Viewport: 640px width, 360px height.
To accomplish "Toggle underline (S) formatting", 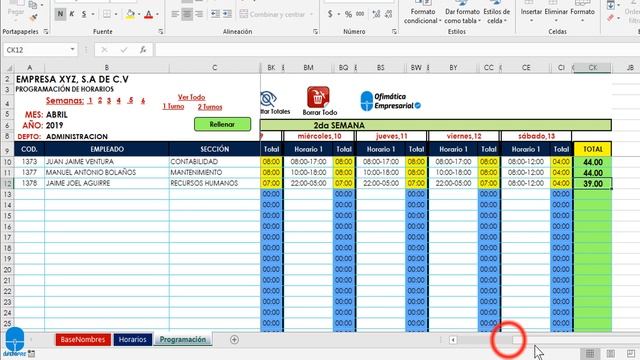I will tap(84, 14).
